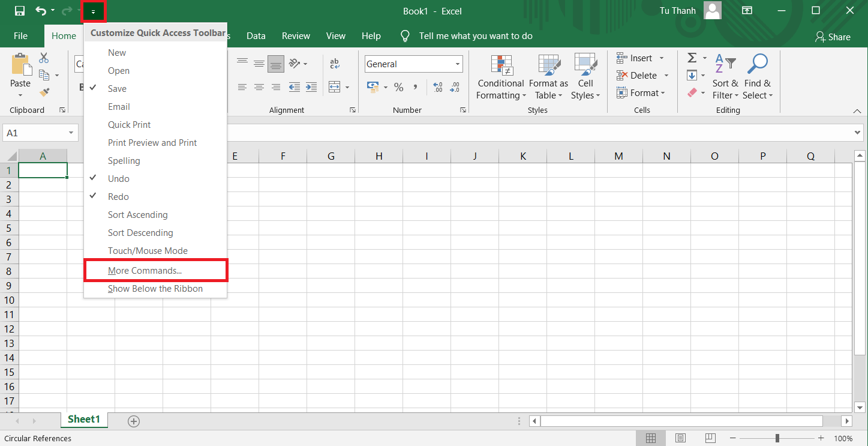Click the Save icon in title bar
The width and height of the screenshot is (868, 446).
point(19,11)
